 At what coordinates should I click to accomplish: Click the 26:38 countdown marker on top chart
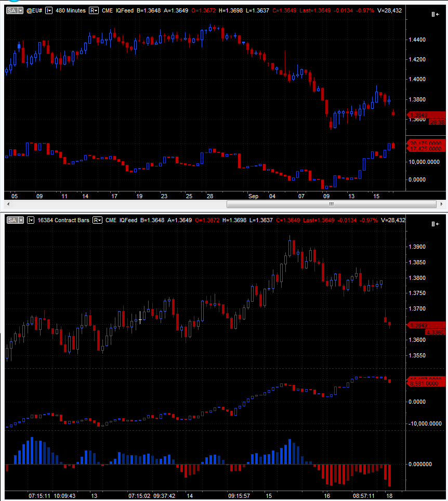click(x=437, y=122)
